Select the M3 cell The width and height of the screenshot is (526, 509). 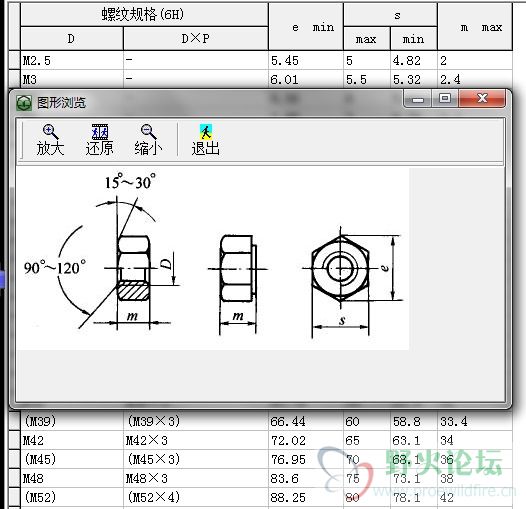[71, 80]
